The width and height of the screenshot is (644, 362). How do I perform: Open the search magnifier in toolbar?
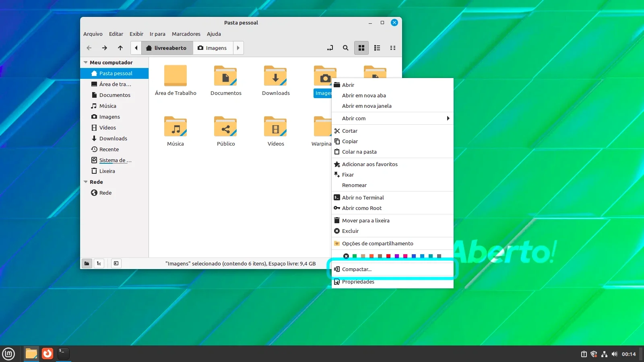click(x=345, y=48)
